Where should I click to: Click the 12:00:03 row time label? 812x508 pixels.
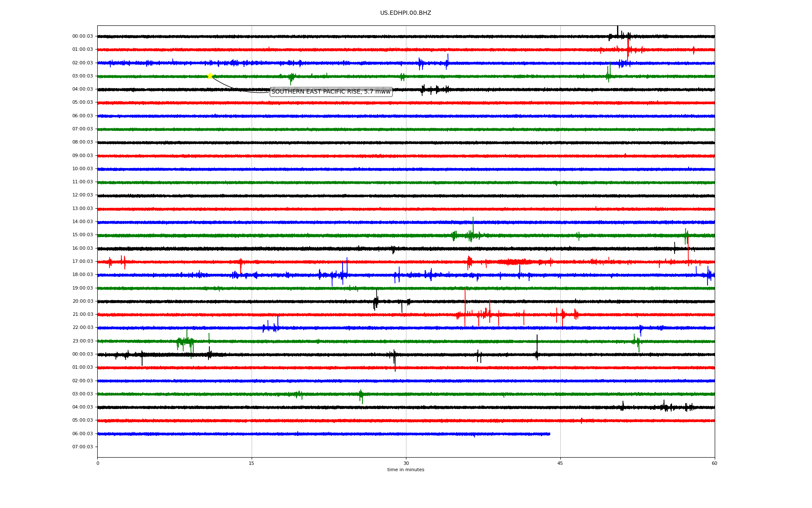(x=82, y=195)
